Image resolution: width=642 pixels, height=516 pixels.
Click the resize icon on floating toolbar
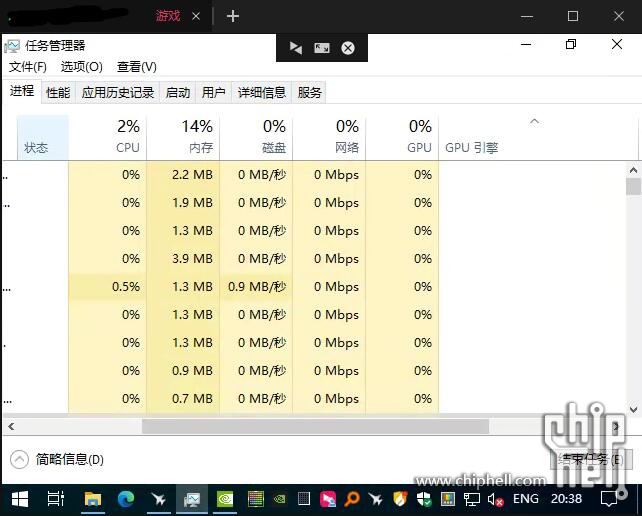pyautogui.click(x=321, y=48)
